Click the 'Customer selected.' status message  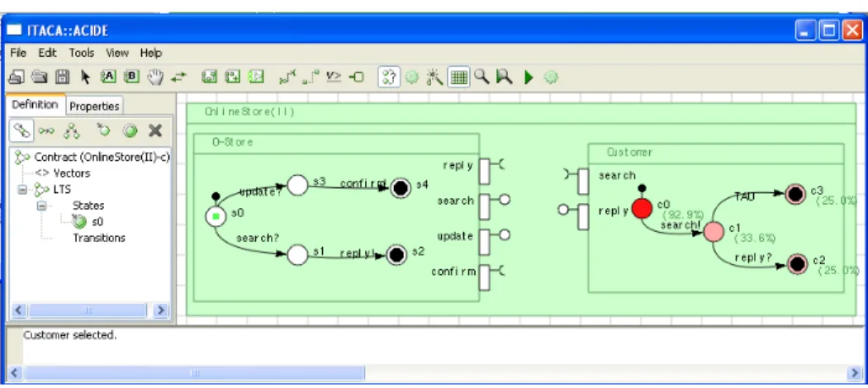69,335
